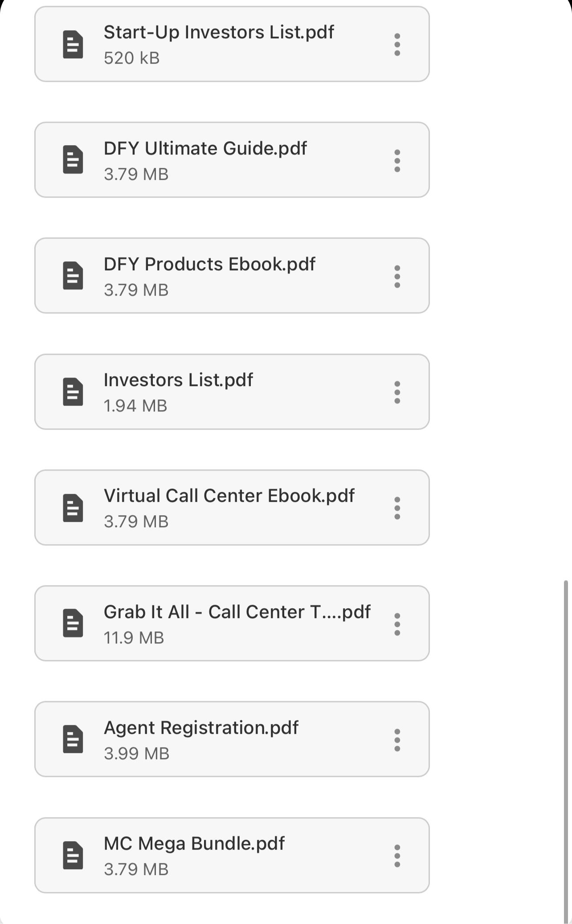Image resolution: width=572 pixels, height=924 pixels.
Task: Open options menu for Start-Up Investors List.pdf
Action: point(397,45)
